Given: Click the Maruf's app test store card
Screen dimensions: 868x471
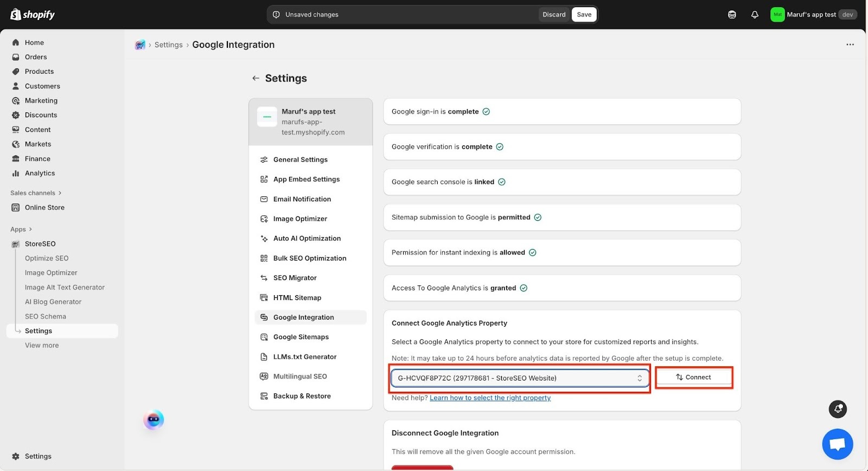Looking at the screenshot, I should (x=310, y=122).
